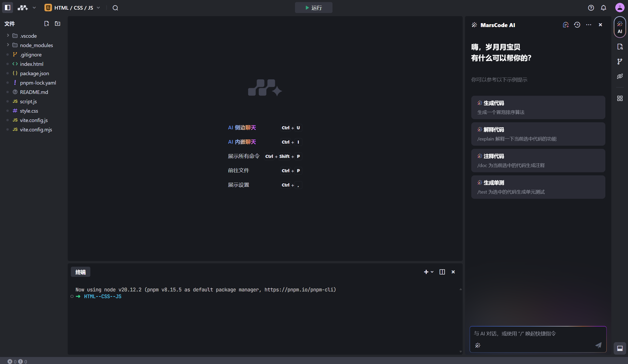Open the extensions grid icon
Image resolution: width=628 pixels, height=364 pixels.
click(x=620, y=98)
